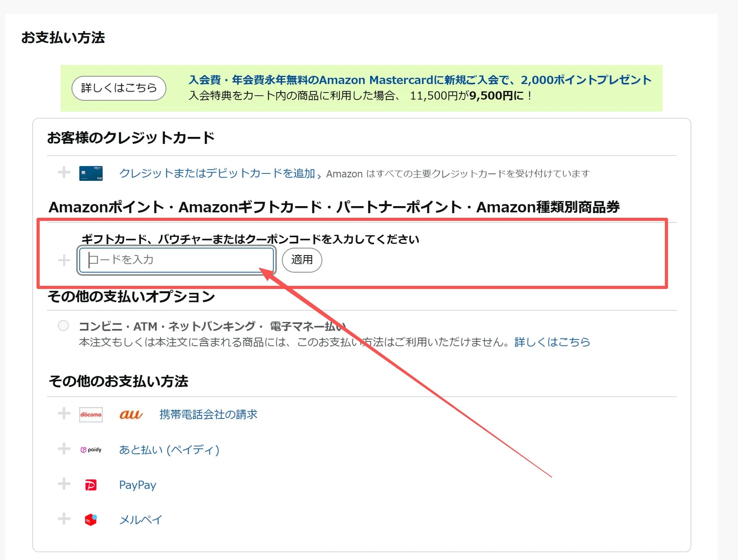This screenshot has width=738, height=560.
Task: Select コンビニ・ATM・ネットバンキング payment option
Action: [x=63, y=326]
